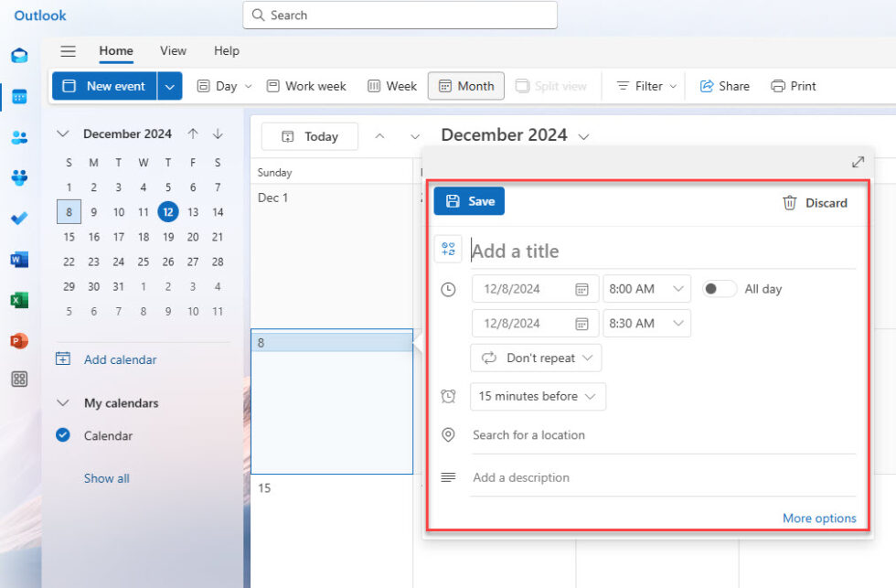
Task: Open the More apps grid icon
Action: pos(19,379)
